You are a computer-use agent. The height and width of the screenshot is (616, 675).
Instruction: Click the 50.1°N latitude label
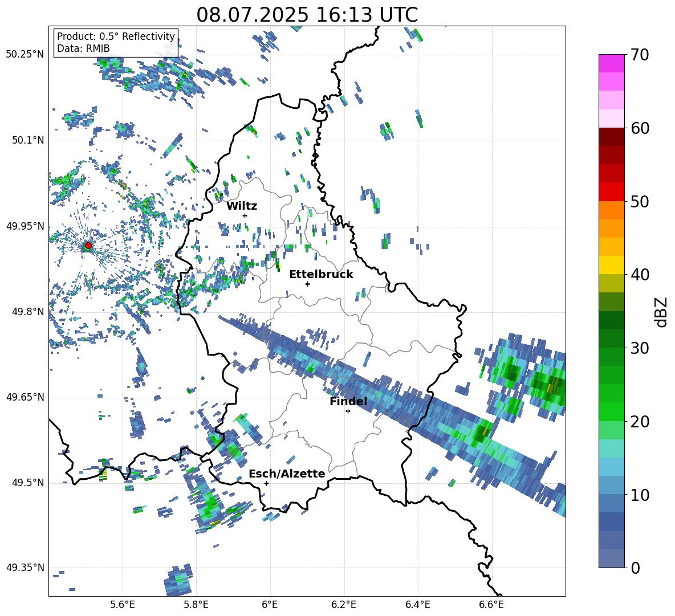[x=28, y=141]
